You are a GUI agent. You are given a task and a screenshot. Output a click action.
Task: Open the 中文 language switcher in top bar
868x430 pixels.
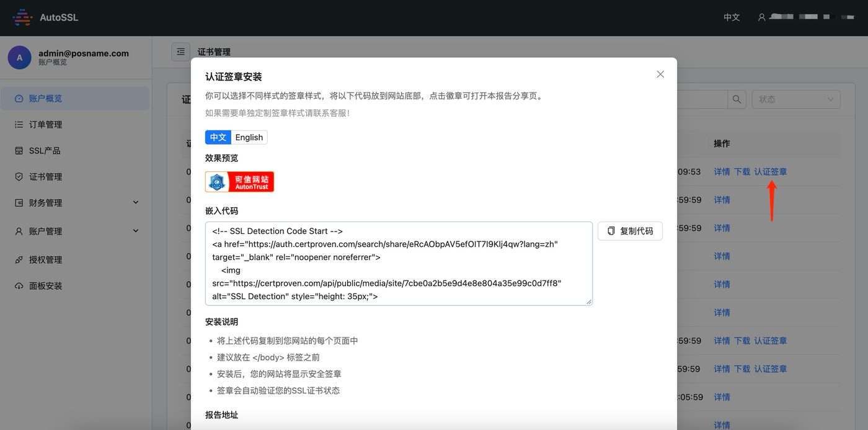(732, 17)
